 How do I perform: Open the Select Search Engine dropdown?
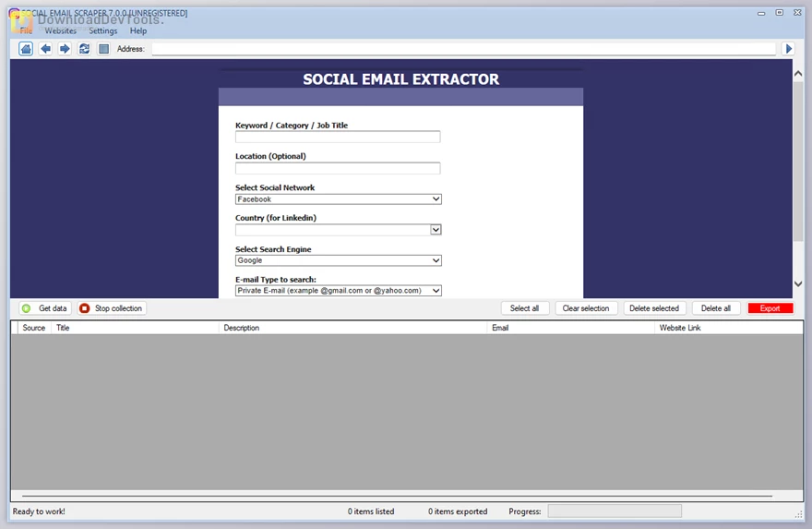click(x=338, y=260)
